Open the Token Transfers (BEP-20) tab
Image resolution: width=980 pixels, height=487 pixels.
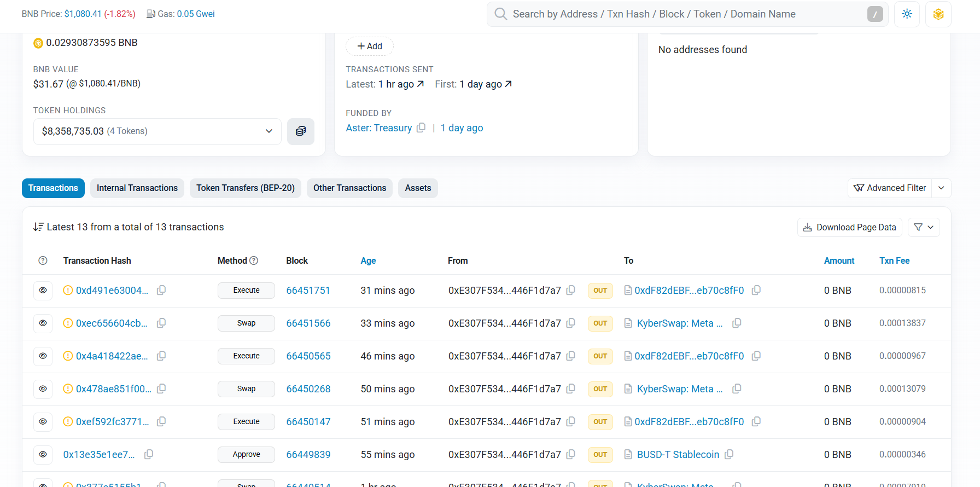[x=245, y=188]
